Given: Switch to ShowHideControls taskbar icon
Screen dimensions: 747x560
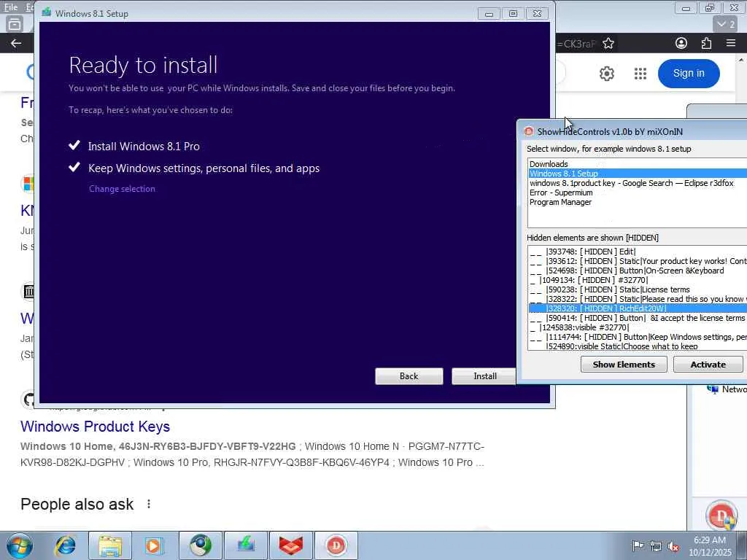Looking at the screenshot, I should click(x=336, y=545).
